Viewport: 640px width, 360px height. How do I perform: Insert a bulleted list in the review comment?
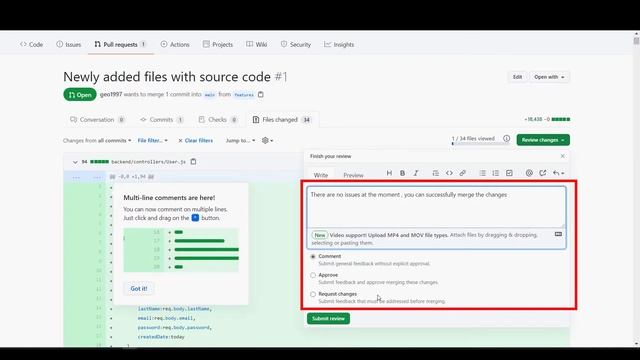coord(482,173)
